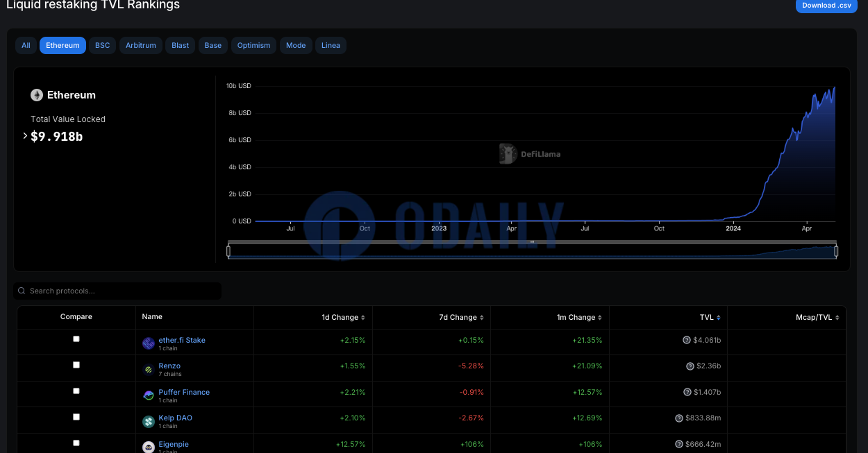This screenshot has height=453, width=868.
Task: Focus the Search protocols input field
Action: [122, 291]
